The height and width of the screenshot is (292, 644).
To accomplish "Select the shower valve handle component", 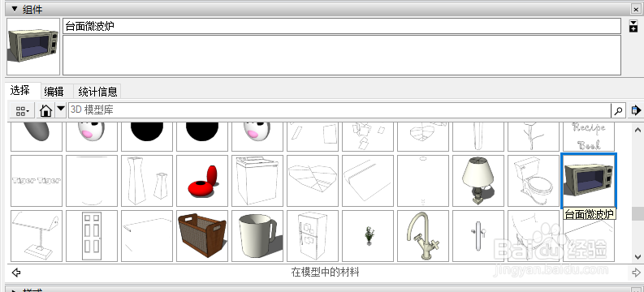I will click(x=478, y=236).
